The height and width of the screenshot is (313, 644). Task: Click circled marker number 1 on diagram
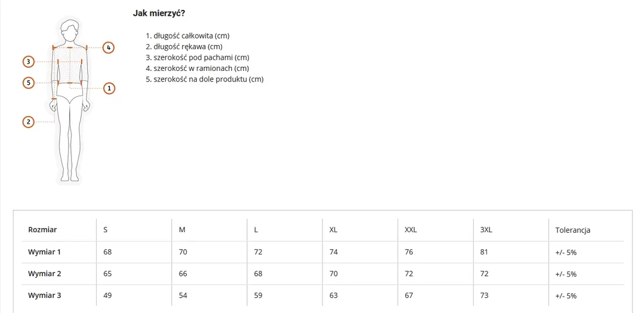109,88
